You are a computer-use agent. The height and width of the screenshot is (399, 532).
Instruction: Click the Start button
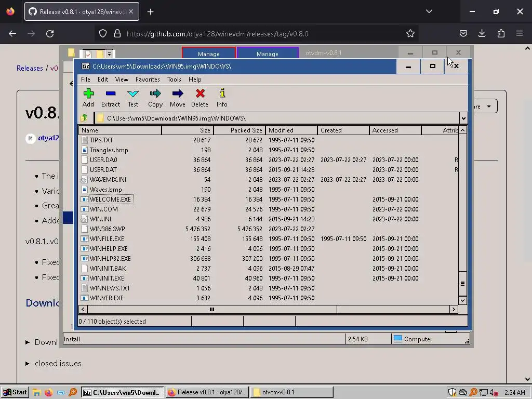[15, 392]
